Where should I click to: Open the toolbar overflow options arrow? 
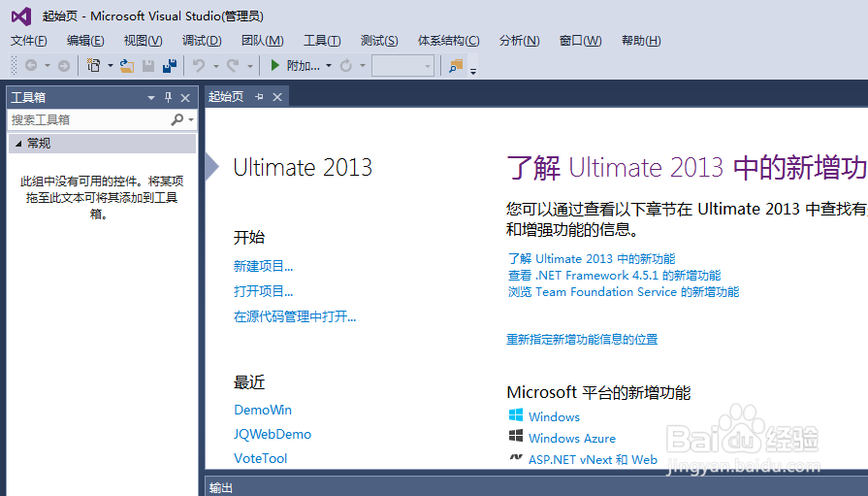(473, 71)
